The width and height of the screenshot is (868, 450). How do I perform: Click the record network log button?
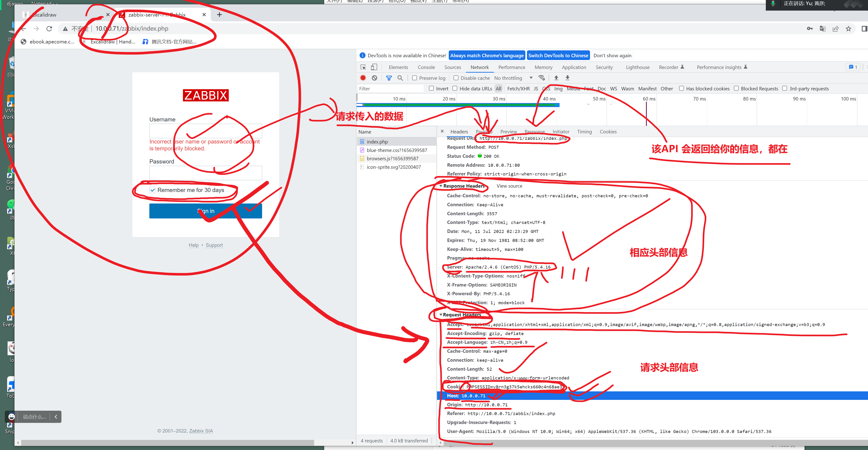click(x=363, y=78)
